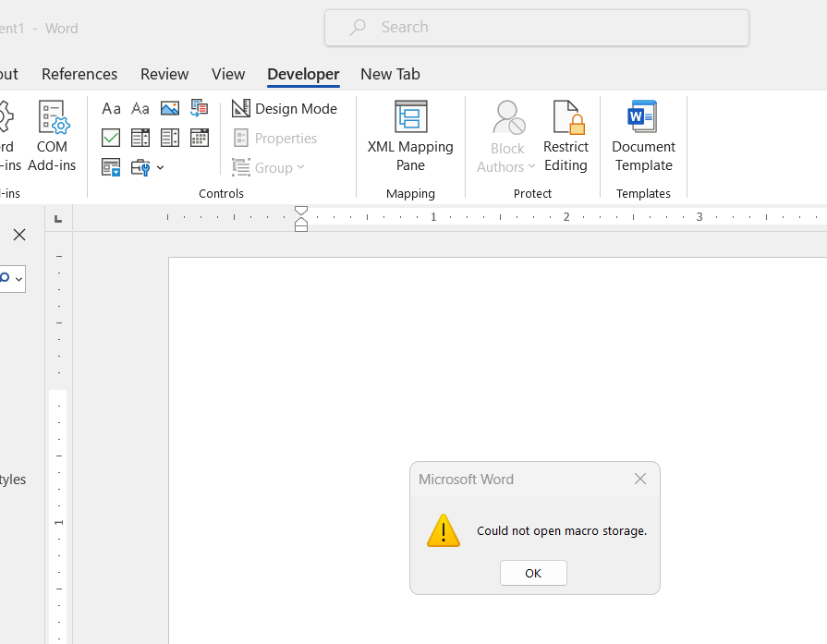The image size is (827, 644).
Task: Switch to the Review tab
Action: point(164,74)
